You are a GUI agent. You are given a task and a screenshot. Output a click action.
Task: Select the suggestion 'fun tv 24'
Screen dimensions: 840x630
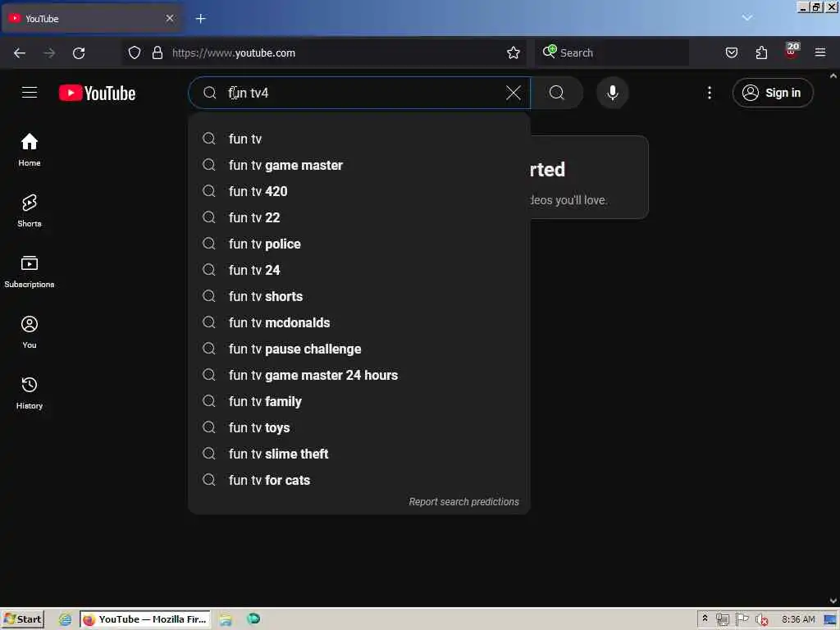[359, 270]
